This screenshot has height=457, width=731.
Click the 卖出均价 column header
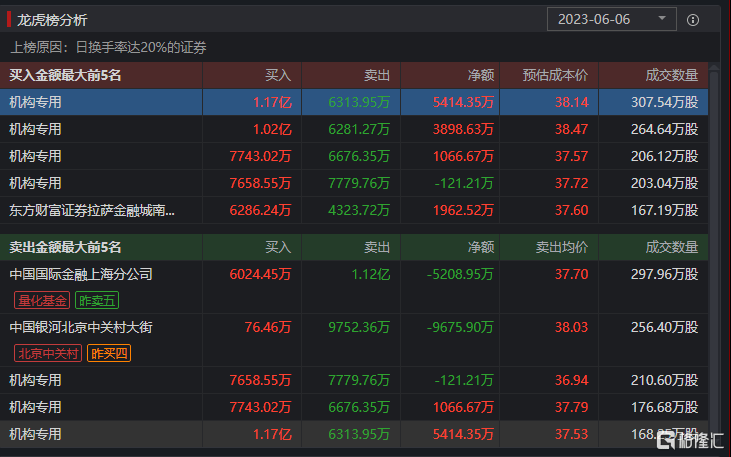(561, 247)
